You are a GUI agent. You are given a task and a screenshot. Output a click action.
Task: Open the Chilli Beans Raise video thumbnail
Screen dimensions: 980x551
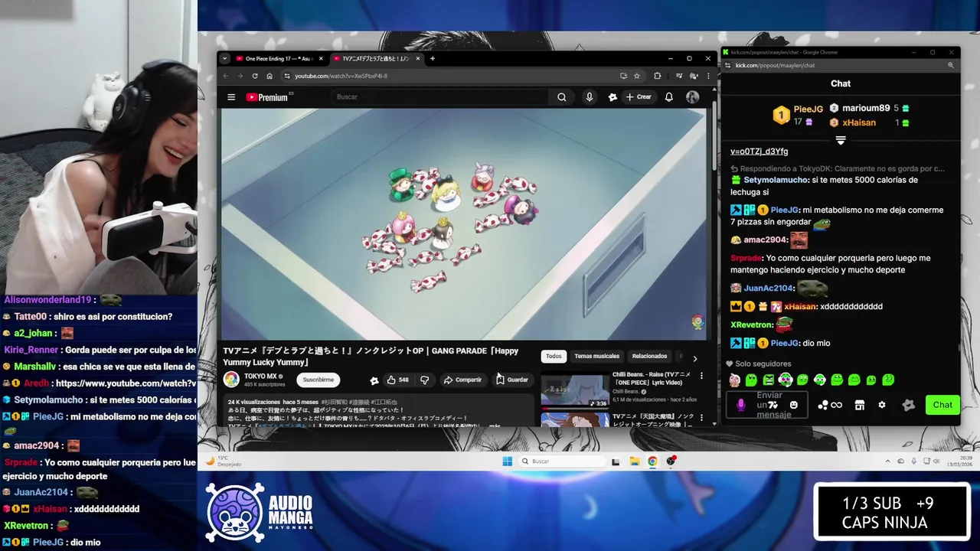(x=575, y=390)
